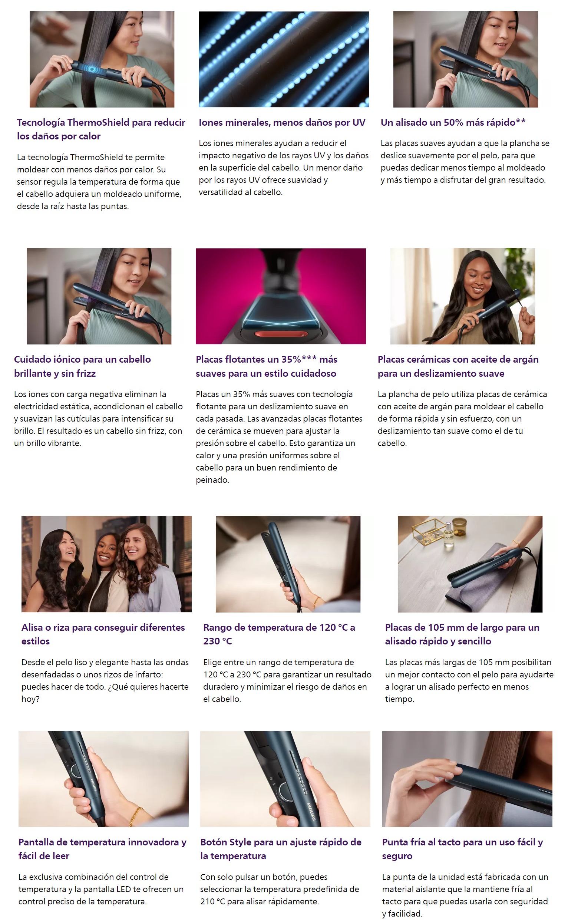This screenshot has height=924, width=568.
Task: Select the 105 mm plates table photo
Action: pos(470,564)
